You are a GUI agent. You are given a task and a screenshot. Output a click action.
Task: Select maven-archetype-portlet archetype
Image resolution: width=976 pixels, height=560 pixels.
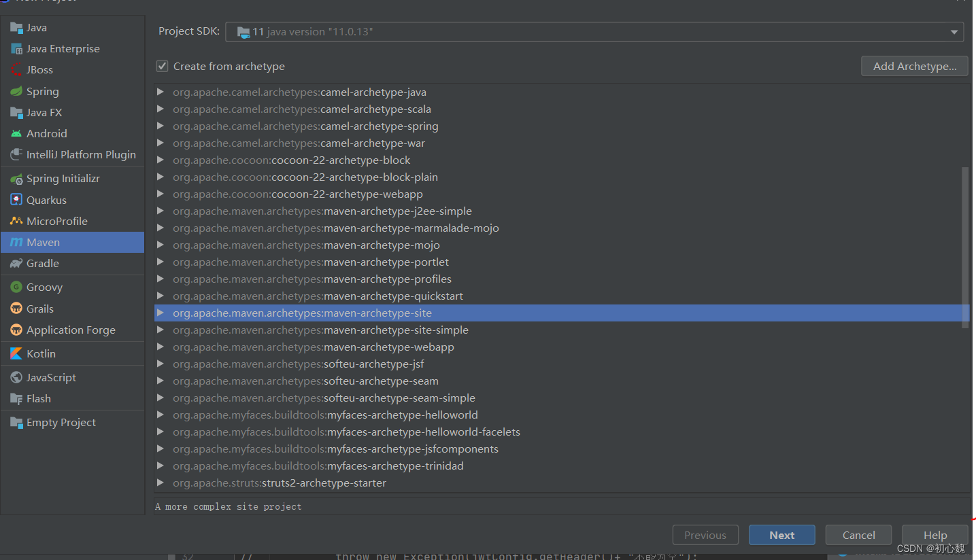(x=562, y=262)
